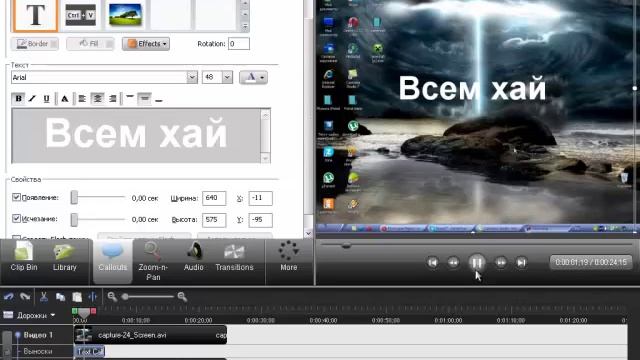Jump to previous clip in preview
Viewport: 640px width, 360px height.
coord(433,262)
